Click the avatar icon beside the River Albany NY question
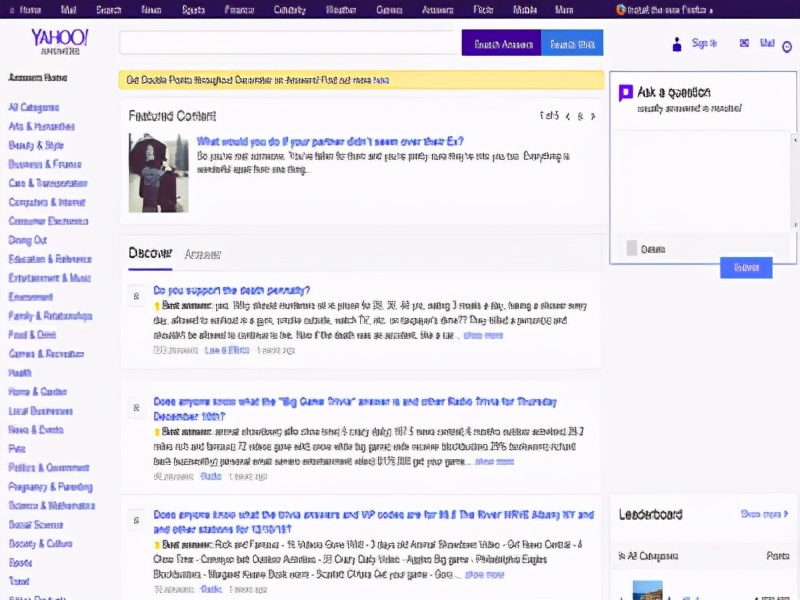800x600 pixels. [136, 520]
